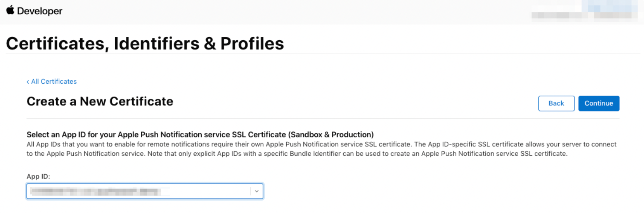The image size is (644, 213).
Task: Open the Developer home link
Action: point(40,11)
